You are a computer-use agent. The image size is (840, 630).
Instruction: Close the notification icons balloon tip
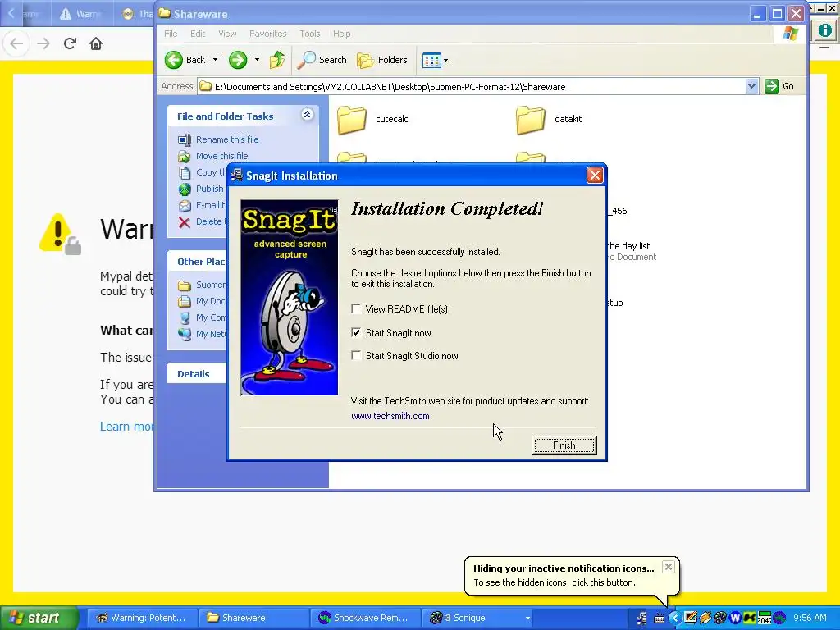coord(668,567)
